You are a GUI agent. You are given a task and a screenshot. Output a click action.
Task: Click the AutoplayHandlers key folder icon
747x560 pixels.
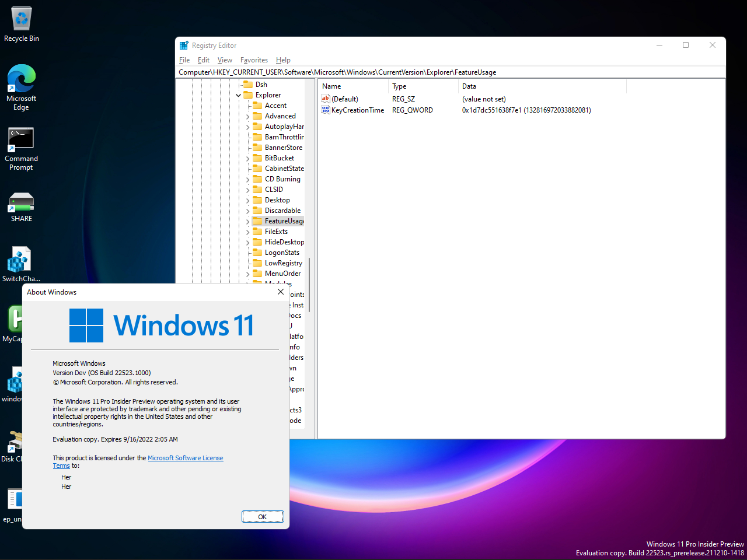tap(257, 127)
